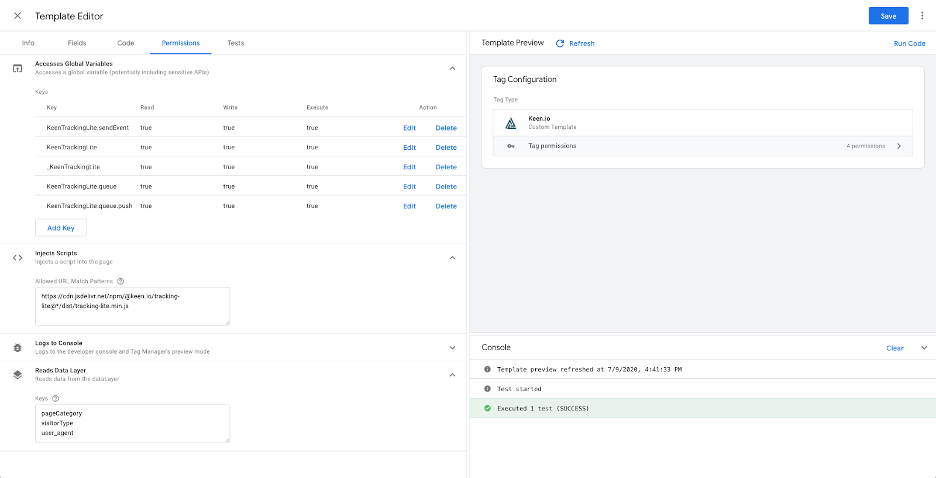936x478 pixels.
Task: Click info icon on Test started message
Action: tap(487, 389)
